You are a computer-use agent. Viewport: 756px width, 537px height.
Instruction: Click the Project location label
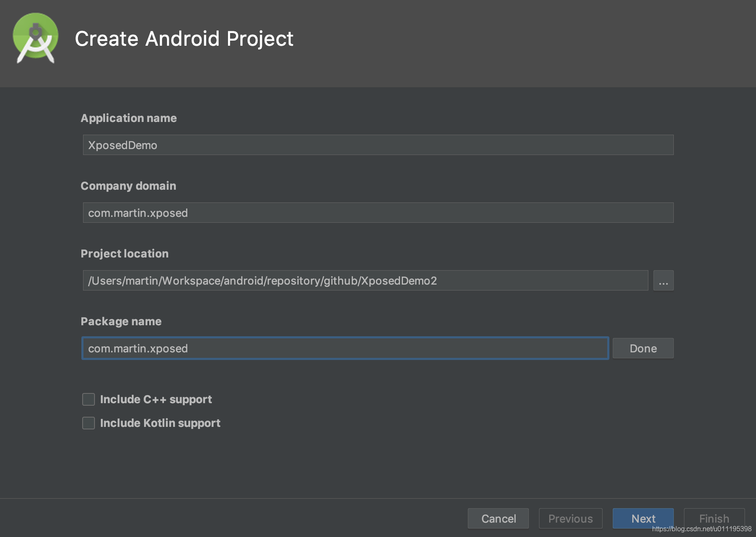(125, 254)
